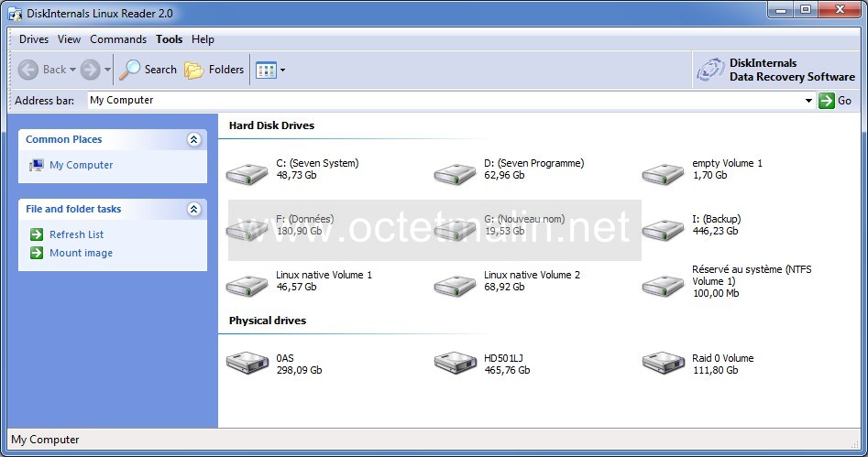This screenshot has height=457, width=868.
Task: Open the Tools menu
Action: pyautogui.click(x=169, y=39)
